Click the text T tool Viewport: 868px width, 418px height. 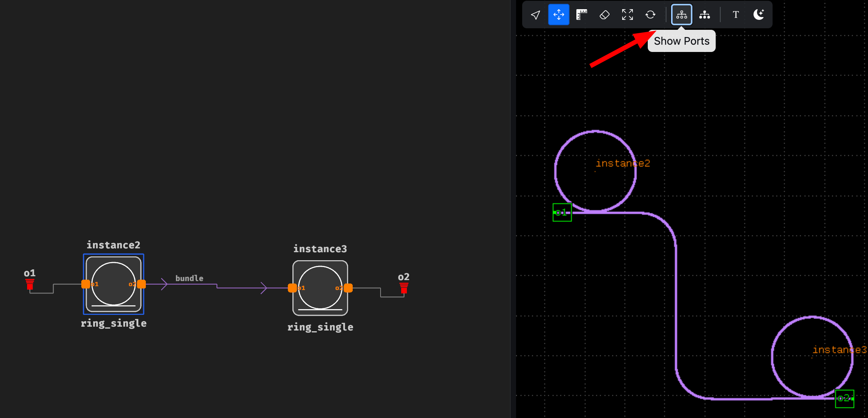[736, 15]
